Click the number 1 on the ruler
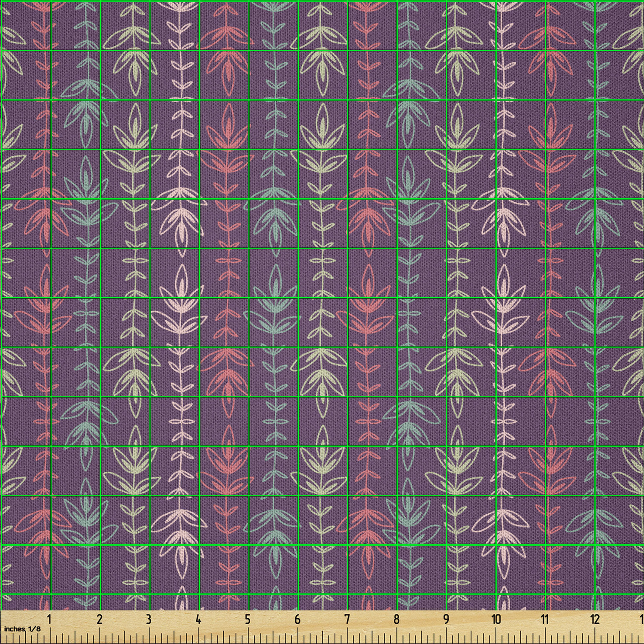 click(49, 619)
